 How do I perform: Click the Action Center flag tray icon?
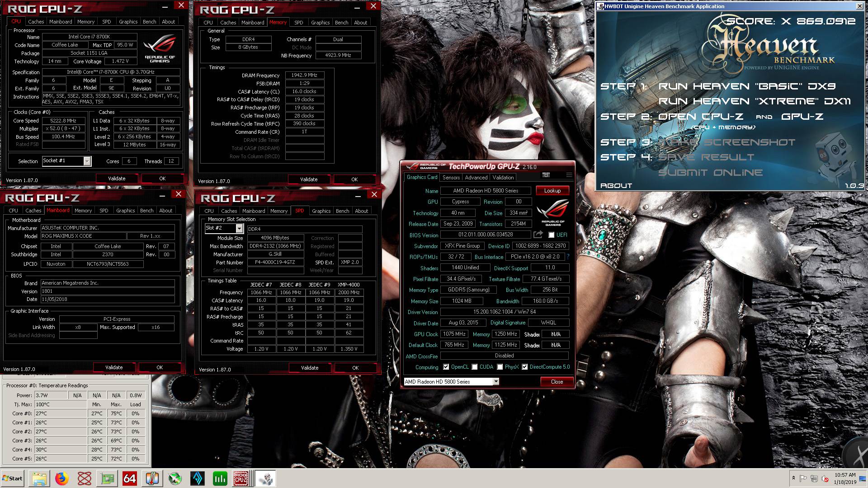point(803,478)
